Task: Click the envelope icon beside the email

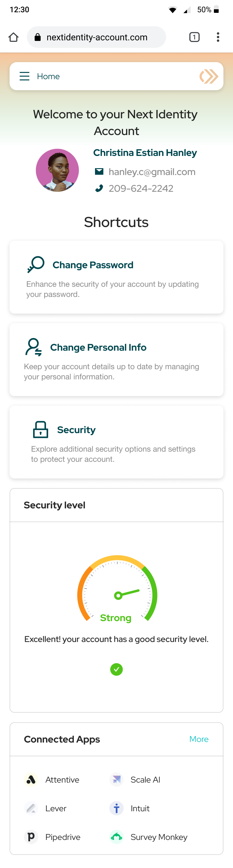Action: click(99, 171)
